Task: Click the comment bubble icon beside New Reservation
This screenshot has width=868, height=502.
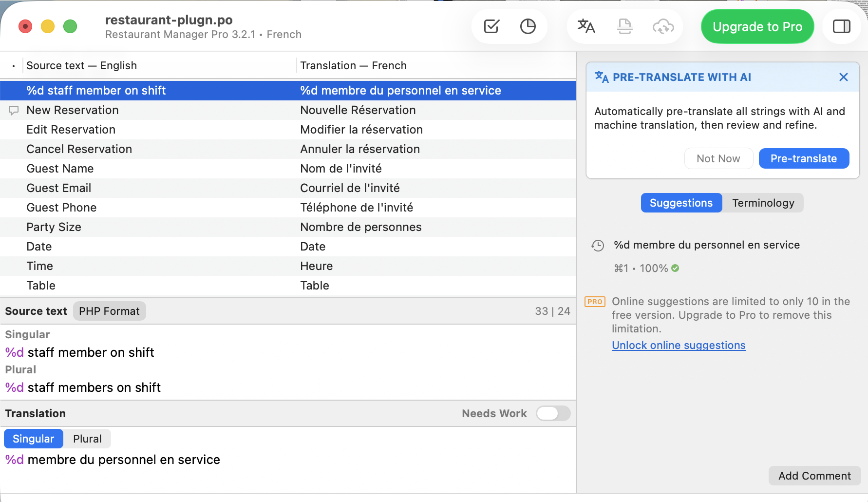Action: pos(14,111)
